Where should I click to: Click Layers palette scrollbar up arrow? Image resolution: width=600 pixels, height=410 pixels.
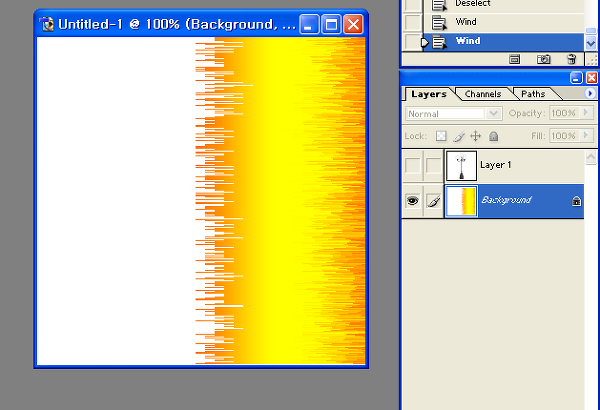[590, 157]
